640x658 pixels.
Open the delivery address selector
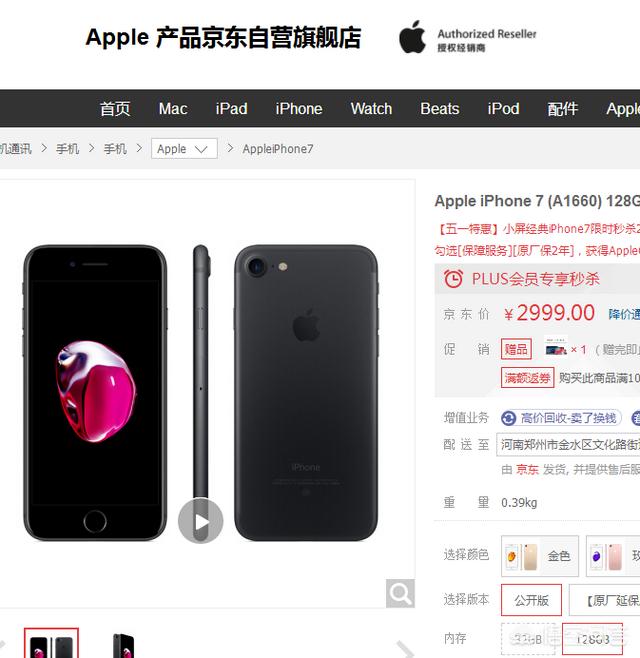[x=568, y=444]
